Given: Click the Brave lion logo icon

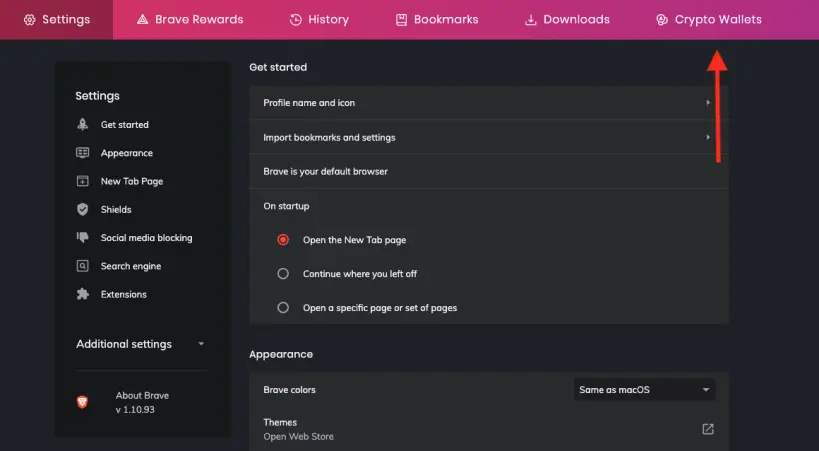Looking at the screenshot, I should coord(82,402).
